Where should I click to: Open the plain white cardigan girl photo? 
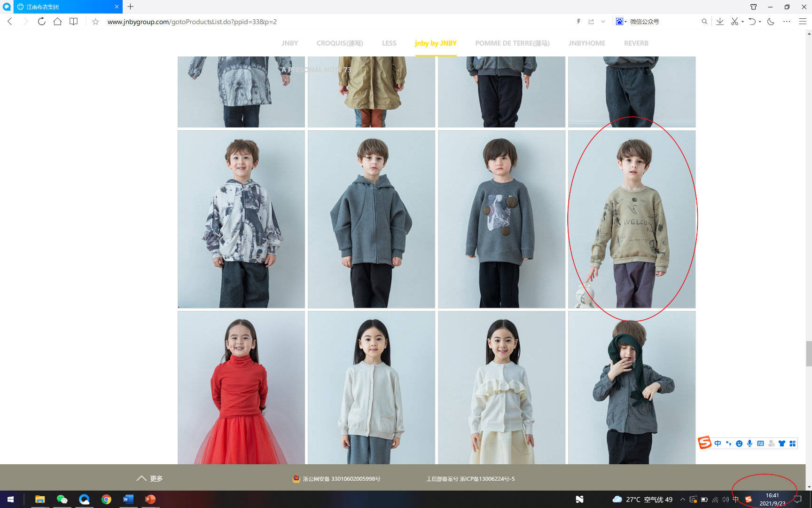(x=371, y=388)
